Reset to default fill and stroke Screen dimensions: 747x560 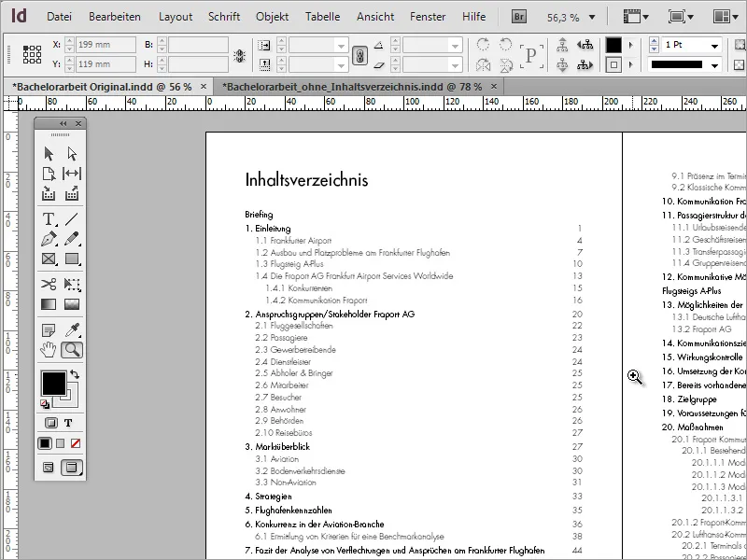coord(45,405)
